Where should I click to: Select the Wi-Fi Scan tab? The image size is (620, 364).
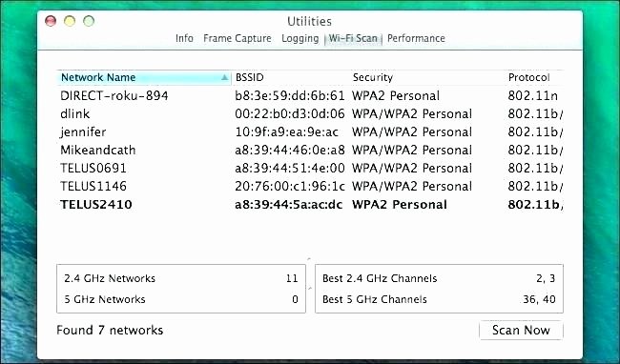353,38
